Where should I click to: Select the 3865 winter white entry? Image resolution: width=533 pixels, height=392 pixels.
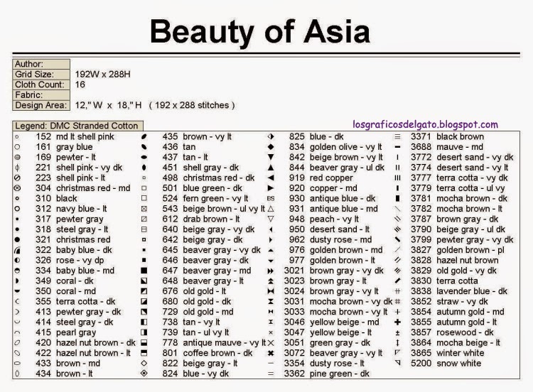coord(447,353)
